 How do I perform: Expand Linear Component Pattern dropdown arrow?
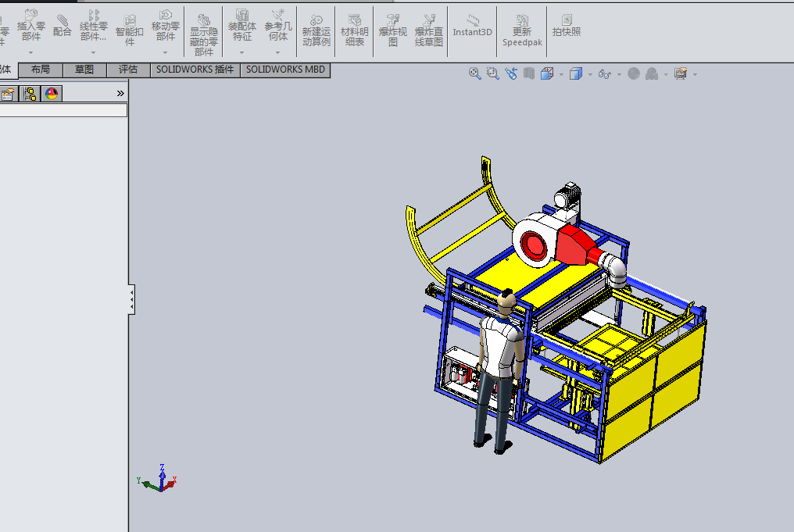point(93,52)
